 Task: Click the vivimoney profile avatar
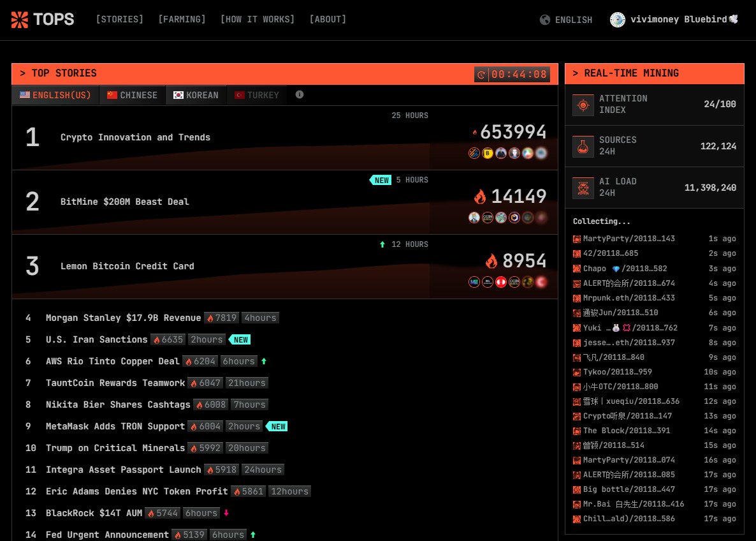click(x=618, y=20)
